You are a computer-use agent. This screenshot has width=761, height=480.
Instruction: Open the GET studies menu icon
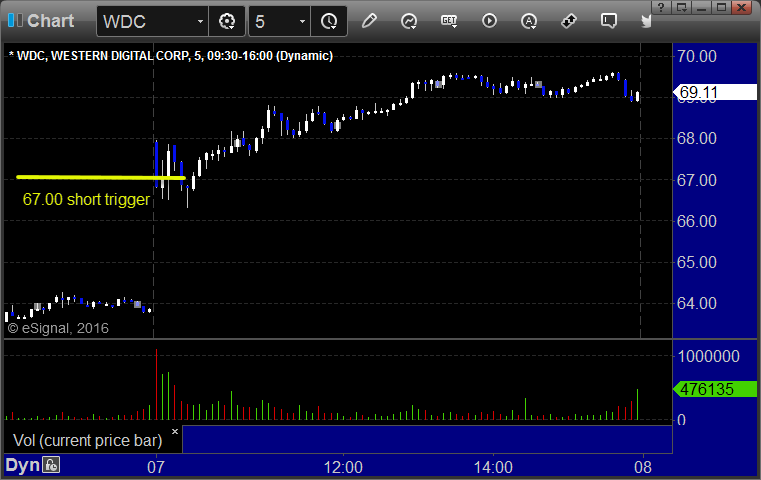pyautogui.click(x=449, y=21)
